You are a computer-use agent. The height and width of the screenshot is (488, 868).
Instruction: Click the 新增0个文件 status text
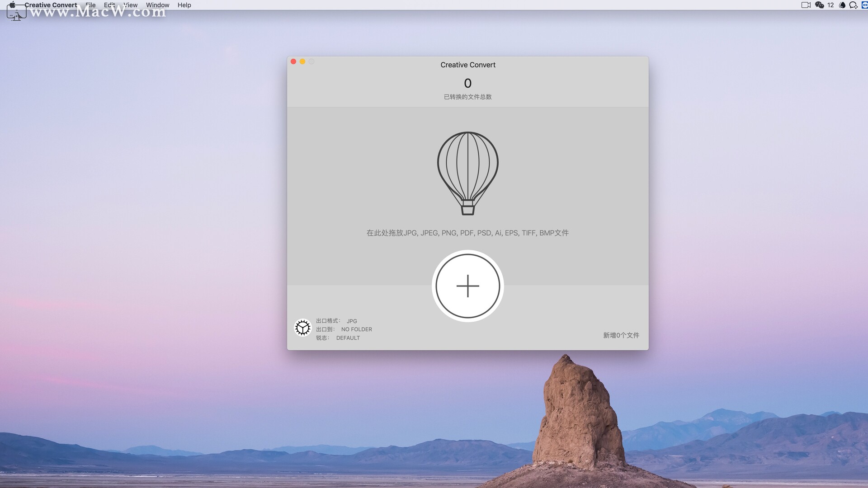[621, 335]
